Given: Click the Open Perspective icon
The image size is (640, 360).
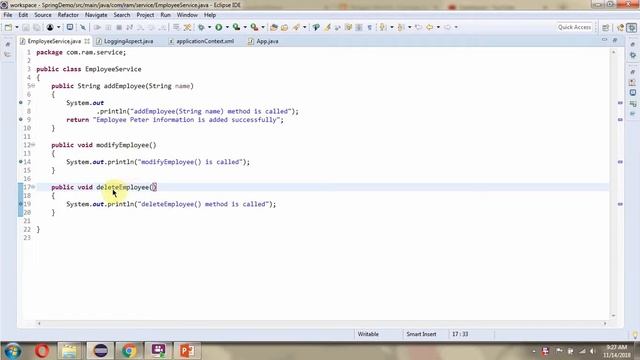Looking at the screenshot, I should tap(605, 27).
